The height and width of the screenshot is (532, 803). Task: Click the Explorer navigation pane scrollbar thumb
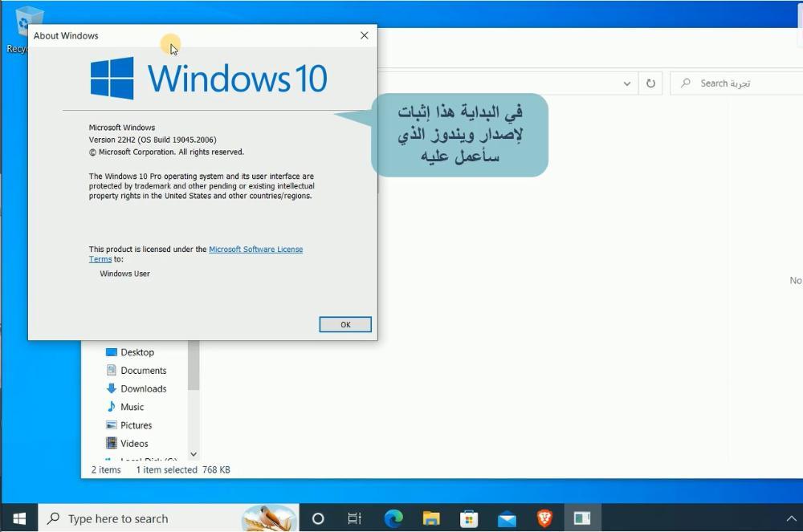193,365
